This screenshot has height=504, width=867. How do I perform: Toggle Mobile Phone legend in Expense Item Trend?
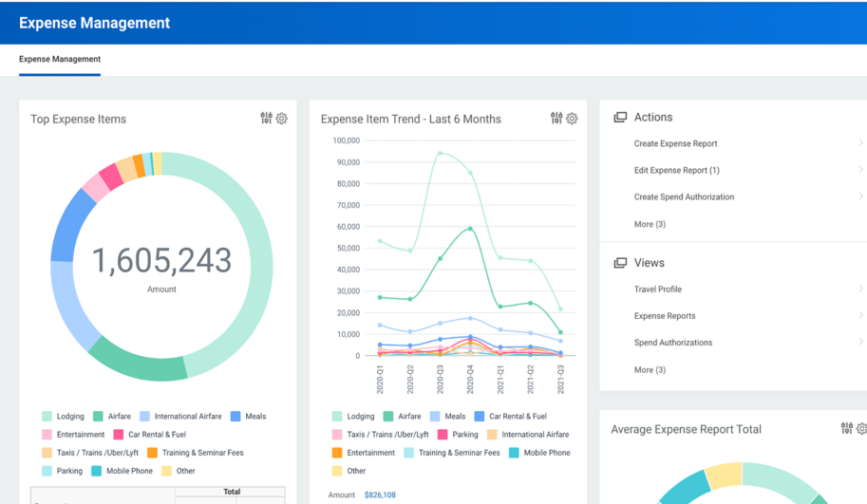click(x=539, y=453)
